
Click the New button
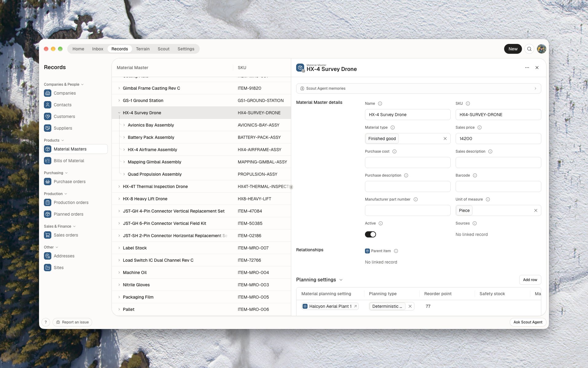click(513, 49)
